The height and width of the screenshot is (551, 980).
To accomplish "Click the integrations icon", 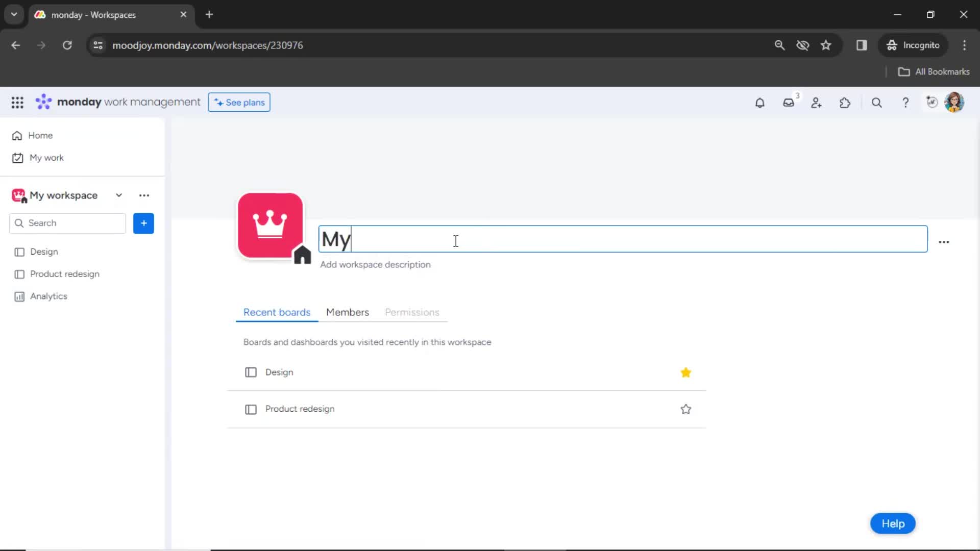I will pos(845,102).
